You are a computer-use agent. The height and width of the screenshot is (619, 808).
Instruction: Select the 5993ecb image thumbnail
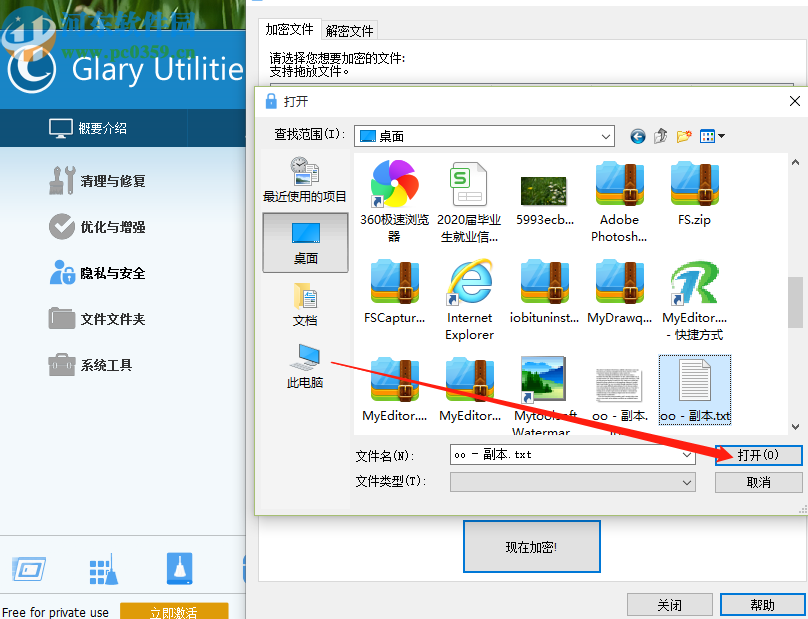pyautogui.click(x=544, y=191)
